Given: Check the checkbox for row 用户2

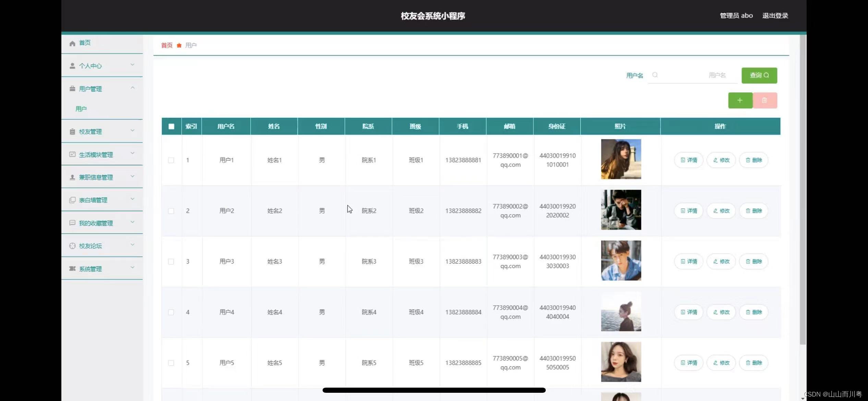Looking at the screenshot, I should tap(171, 211).
